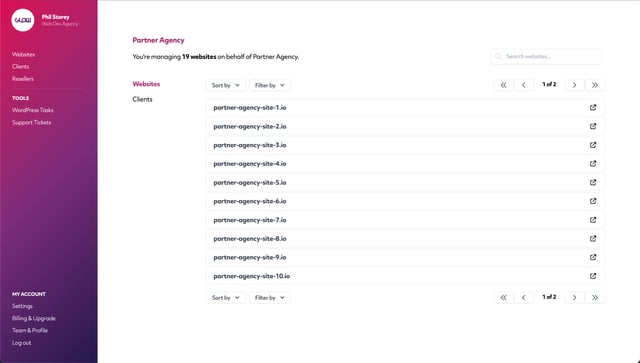Jump to first page in top pagination
Viewport: 640px width, 363px height.
[504, 85]
